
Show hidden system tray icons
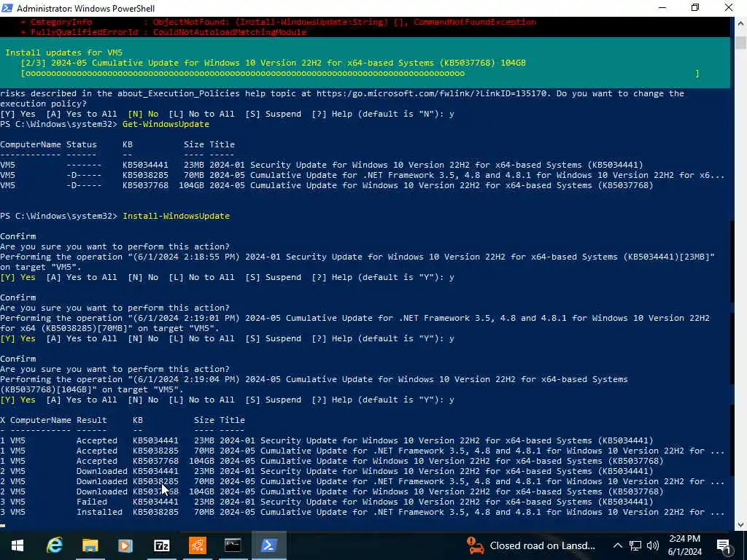pos(617,545)
